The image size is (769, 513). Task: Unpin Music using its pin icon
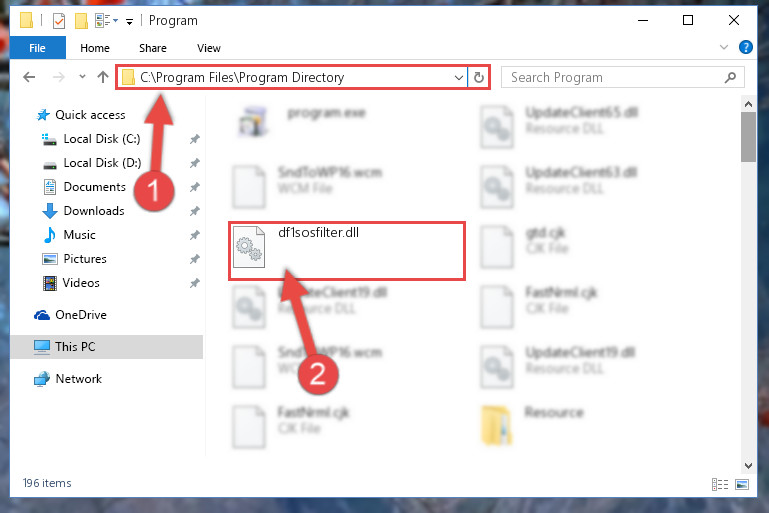195,235
